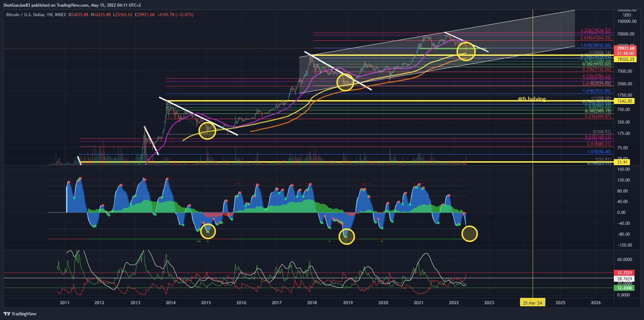This screenshot has width=644, height=320.
Task: Click the Fibonacci label 0.382(9592.02)
Action: (x=597, y=64)
